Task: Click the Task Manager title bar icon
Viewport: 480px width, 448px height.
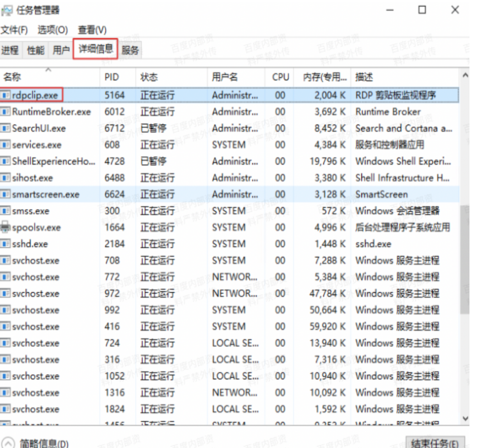Action: pos(7,10)
